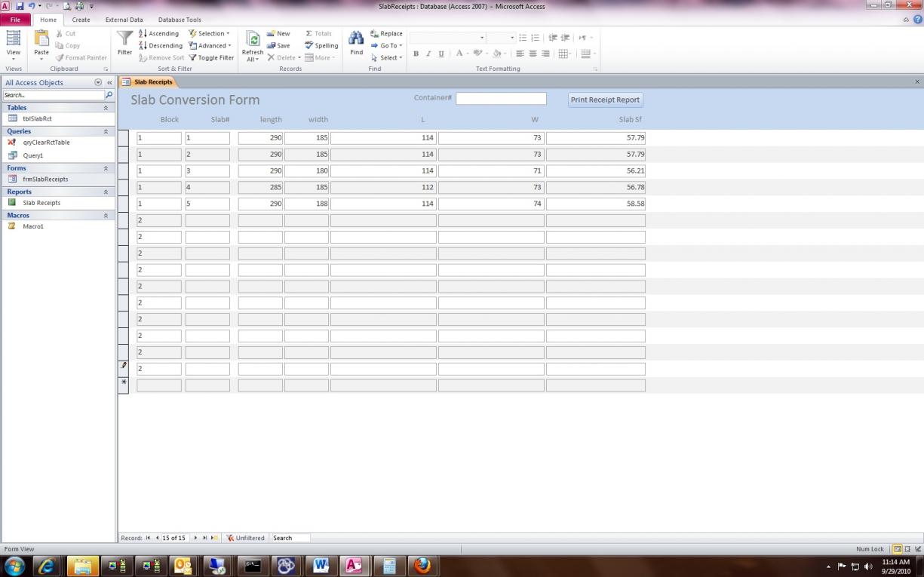Collapse the Macros group in navigation pane
Screen dimensions: 924x577
click(106, 215)
